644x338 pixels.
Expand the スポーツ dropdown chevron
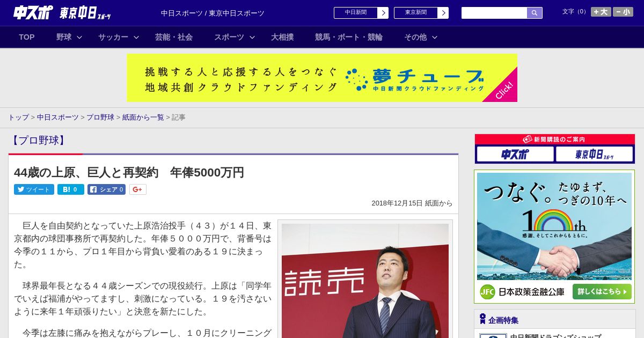(x=252, y=37)
